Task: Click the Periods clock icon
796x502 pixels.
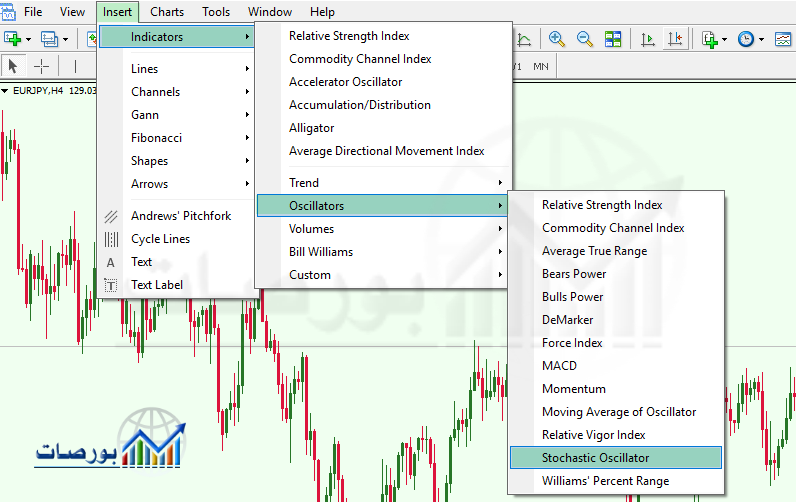Action: click(746, 39)
